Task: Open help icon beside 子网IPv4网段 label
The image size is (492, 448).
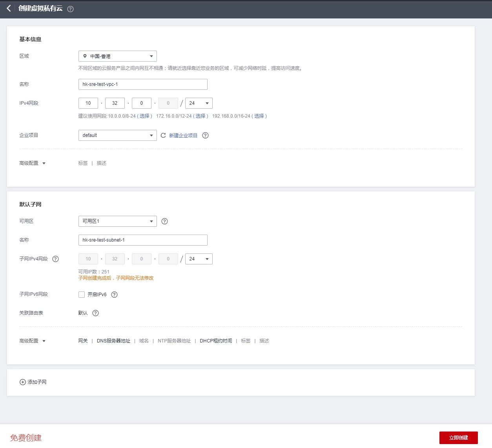Action: pyautogui.click(x=56, y=259)
